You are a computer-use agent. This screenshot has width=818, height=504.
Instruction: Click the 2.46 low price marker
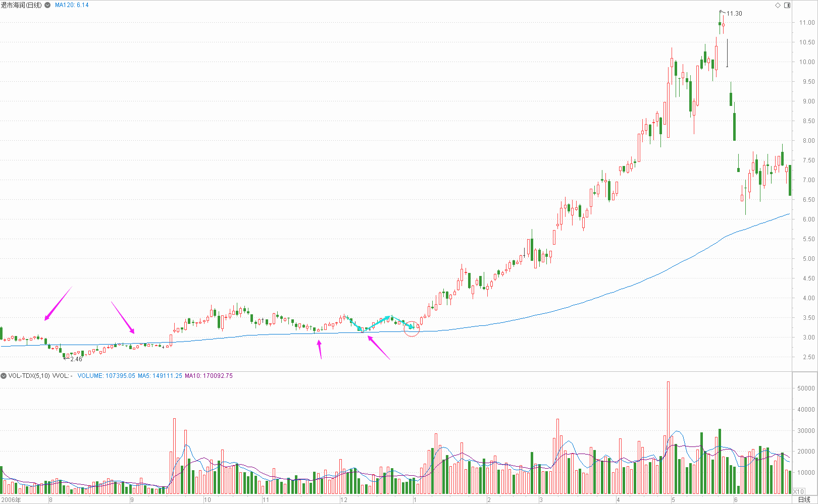tap(76, 359)
